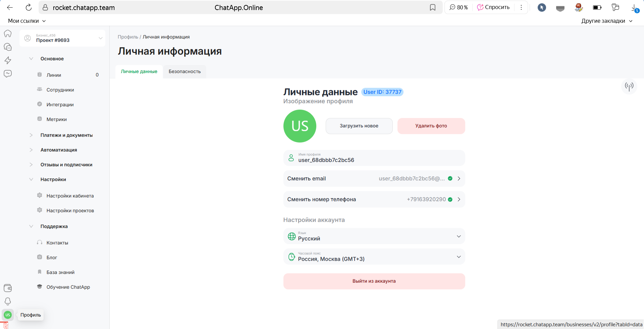Screen dimensions: 644x329
Task: Click the home icon in left rail
Action: coord(8,34)
